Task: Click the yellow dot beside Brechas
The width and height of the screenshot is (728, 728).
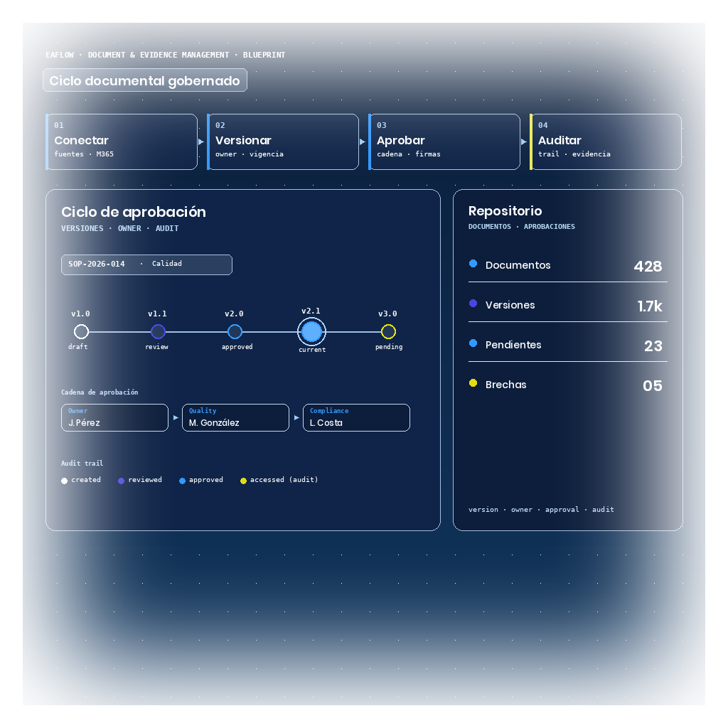Action: [x=473, y=382]
